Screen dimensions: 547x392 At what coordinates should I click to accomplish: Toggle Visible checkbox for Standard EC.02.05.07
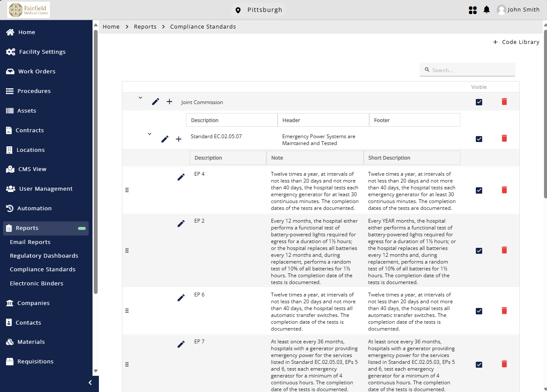479,139
